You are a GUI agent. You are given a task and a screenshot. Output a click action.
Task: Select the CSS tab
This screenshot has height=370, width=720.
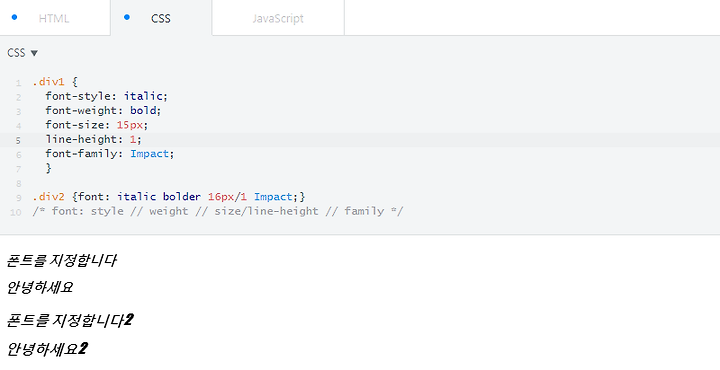tap(161, 18)
